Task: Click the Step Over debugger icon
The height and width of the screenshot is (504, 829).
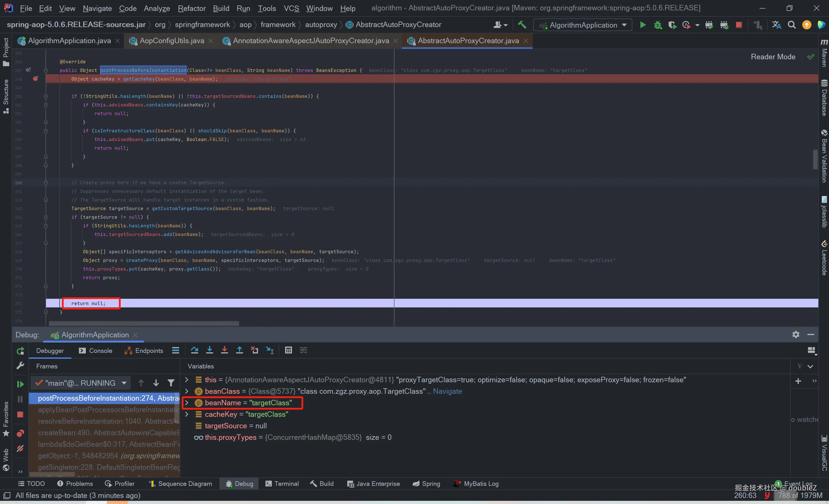Action: click(x=194, y=350)
